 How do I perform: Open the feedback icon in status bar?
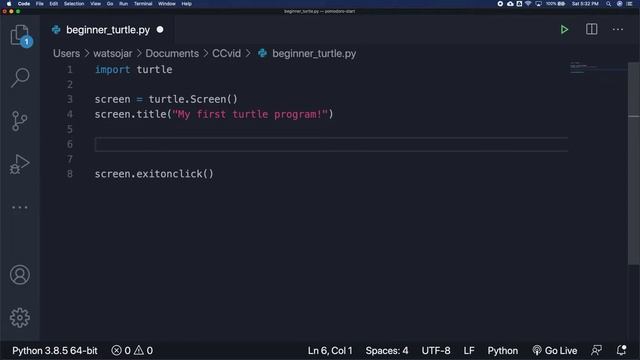click(x=596, y=350)
